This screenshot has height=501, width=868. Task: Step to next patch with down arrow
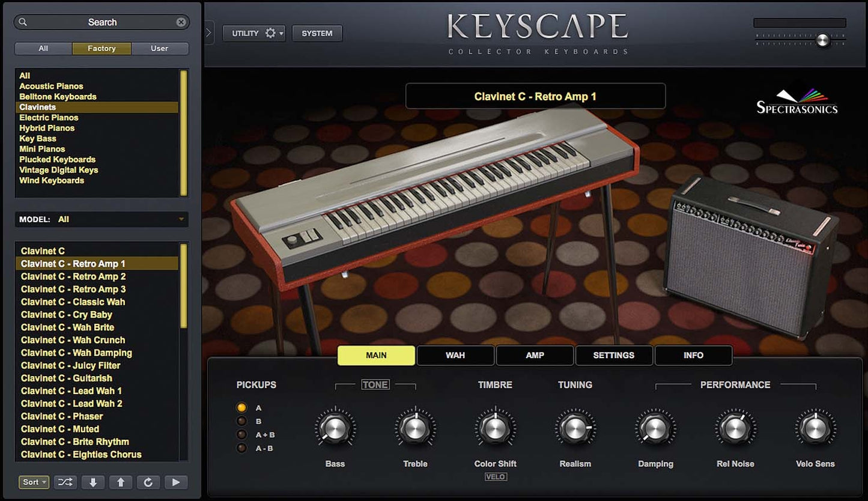click(x=93, y=482)
